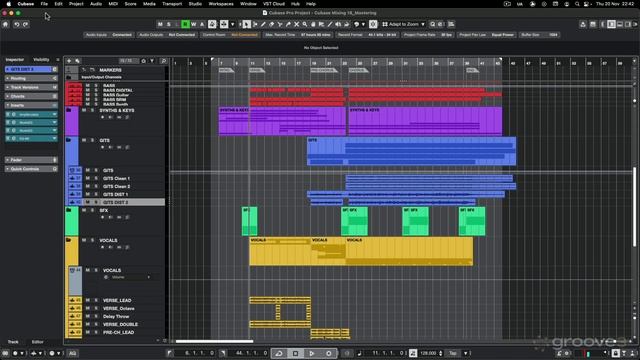Click the tempo value 128.000 field

tap(429, 353)
